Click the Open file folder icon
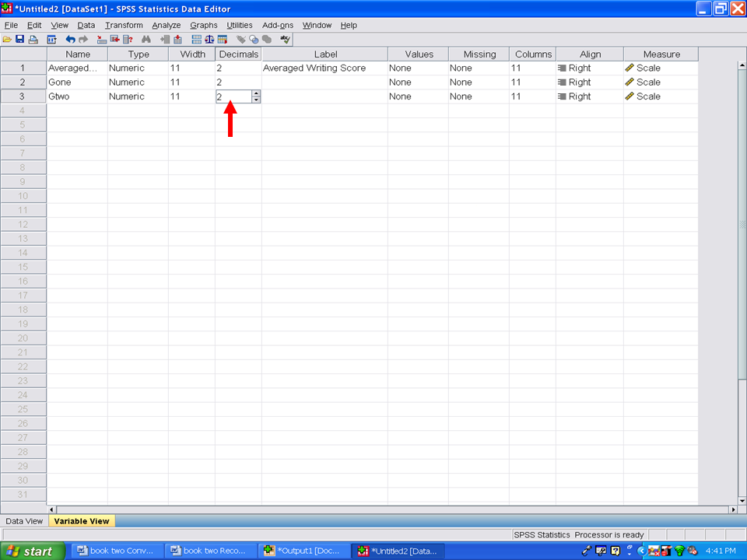The width and height of the screenshot is (747, 560). (x=7, y=39)
